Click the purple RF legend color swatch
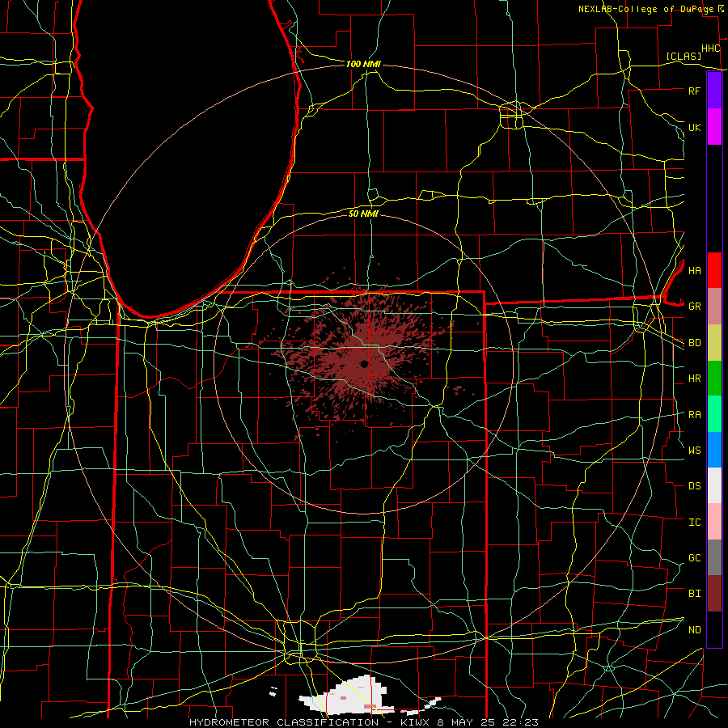The width and height of the screenshot is (728, 728). (714, 90)
